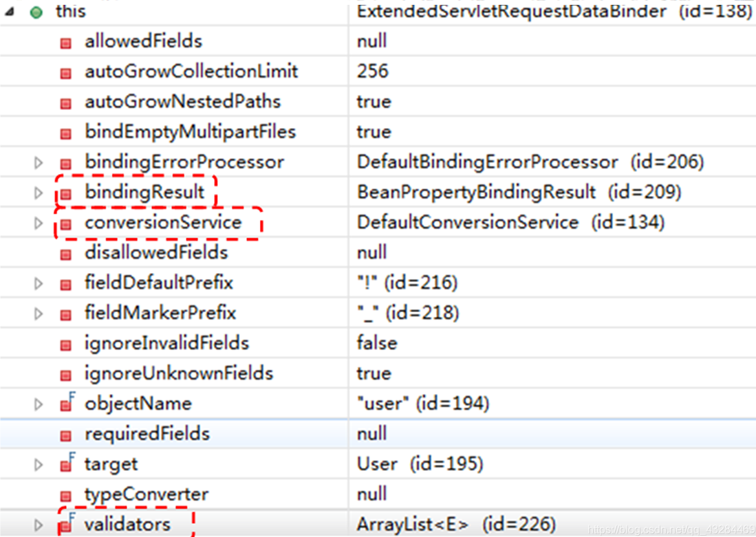Image resolution: width=756 pixels, height=537 pixels.
Task: Click the ArrayList<E> (id=226) value
Action: (456, 525)
